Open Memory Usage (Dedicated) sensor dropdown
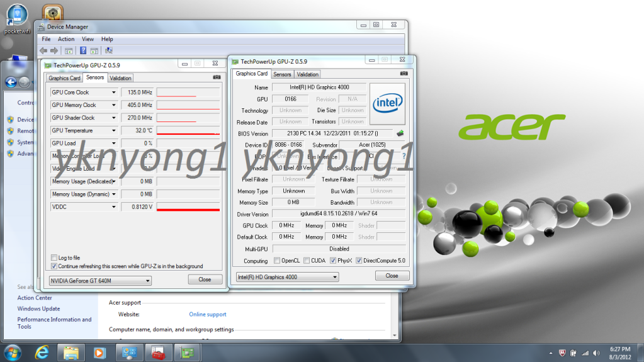The image size is (644, 362). pos(114,181)
